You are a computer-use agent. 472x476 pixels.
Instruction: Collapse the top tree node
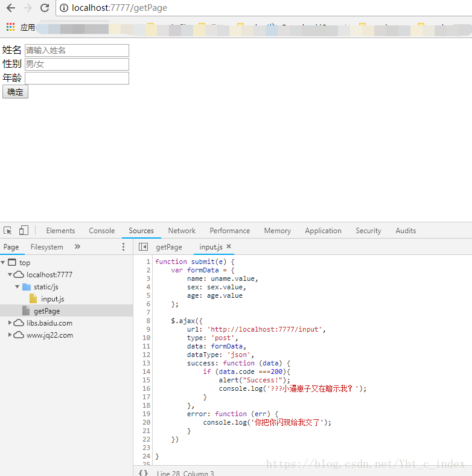pos(3,262)
